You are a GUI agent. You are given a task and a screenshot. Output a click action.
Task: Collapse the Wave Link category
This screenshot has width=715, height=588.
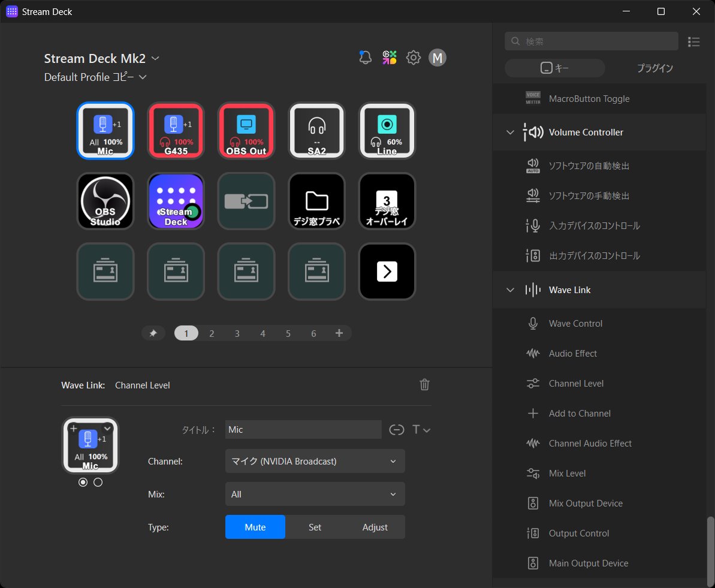(510, 290)
